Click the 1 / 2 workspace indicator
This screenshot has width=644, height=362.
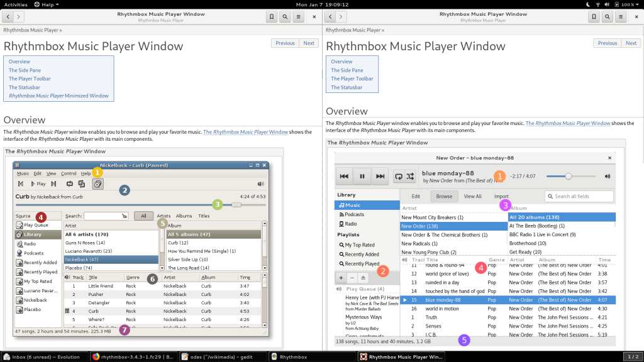pos(633,357)
